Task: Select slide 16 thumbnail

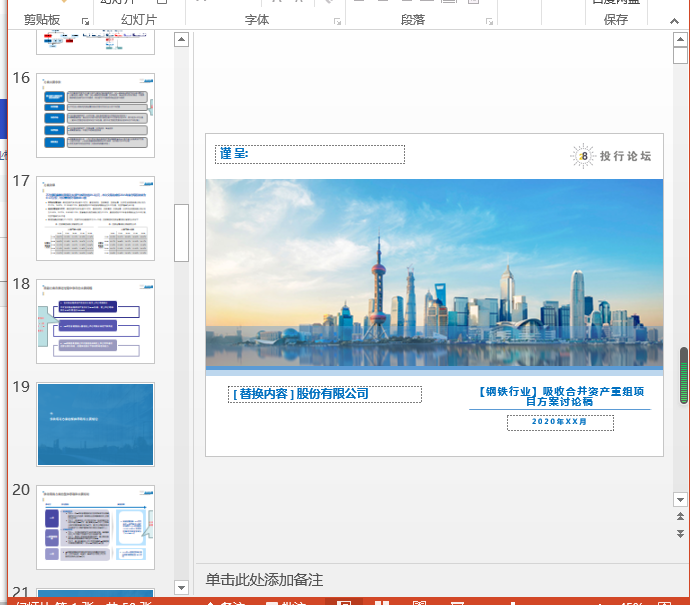Action: point(95,115)
